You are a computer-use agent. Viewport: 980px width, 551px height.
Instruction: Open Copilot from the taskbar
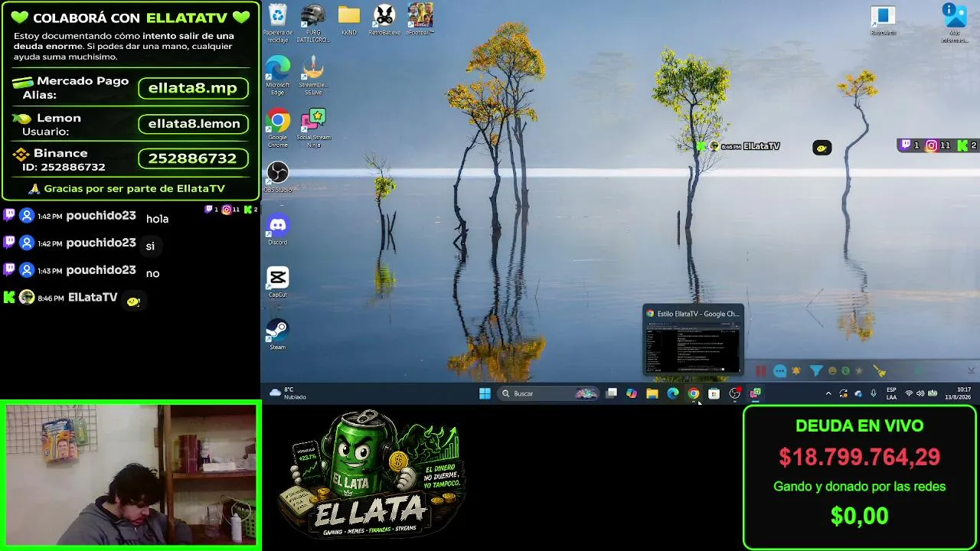pyautogui.click(x=632, y=393)
